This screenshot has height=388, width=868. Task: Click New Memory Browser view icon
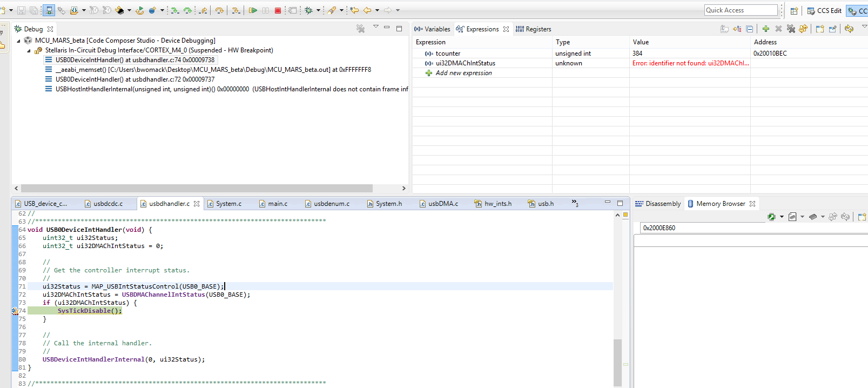click(x=862, y=217)
